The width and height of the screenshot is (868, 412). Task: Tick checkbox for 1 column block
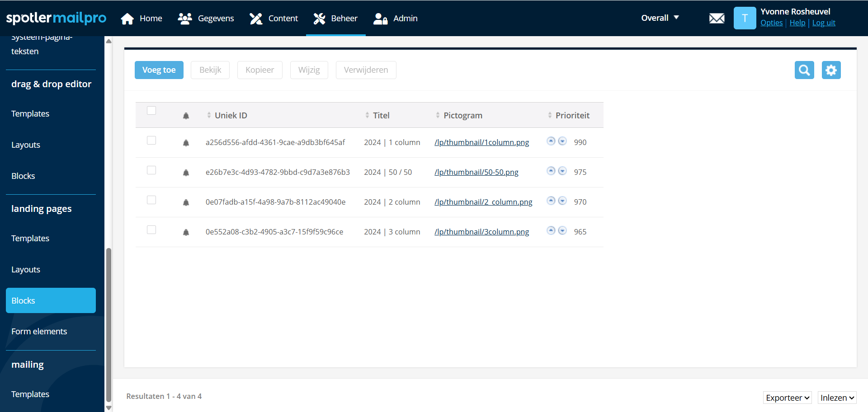(151, 140)
